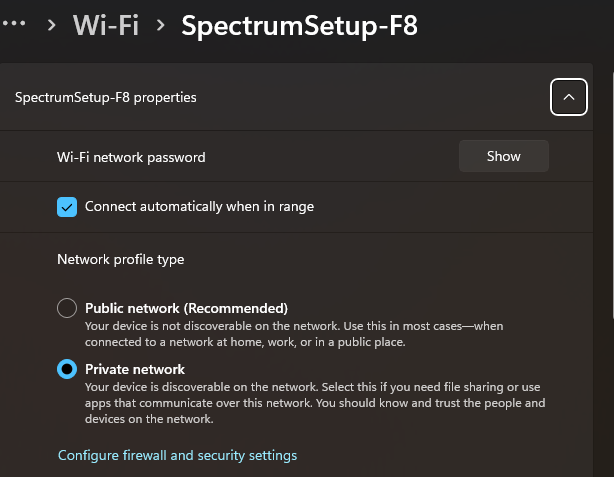
Task: Click the SpectrumSetup-F8 properties header text
Action: coord(106,97)
